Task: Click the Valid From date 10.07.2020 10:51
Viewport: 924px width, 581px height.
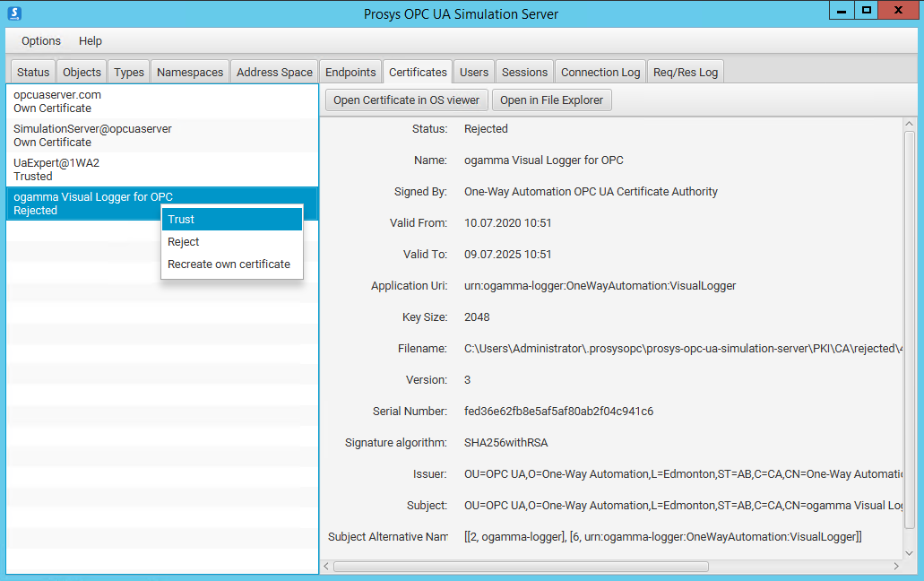Action: (507, 222)
